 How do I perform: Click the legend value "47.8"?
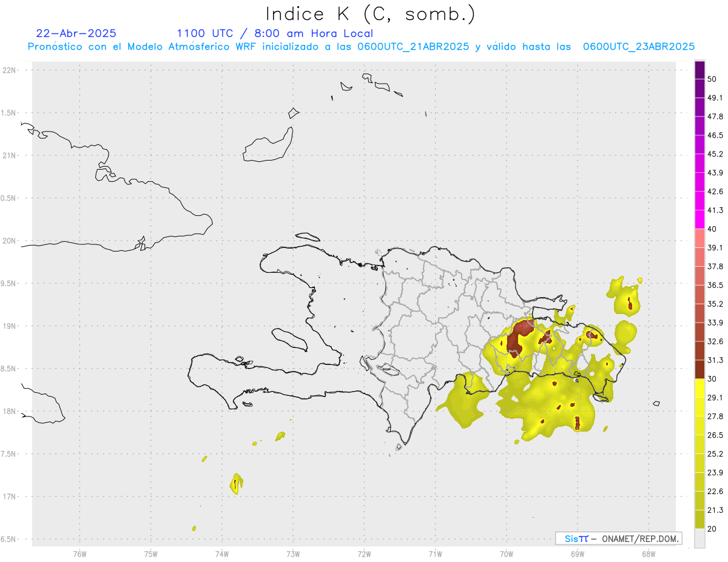point(715,116)
